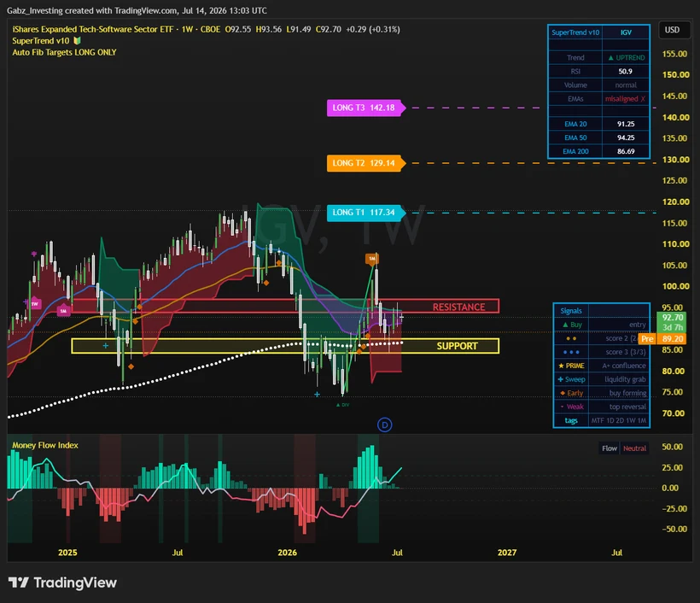Click the EMA 50 value 94.25

point(626,138)
